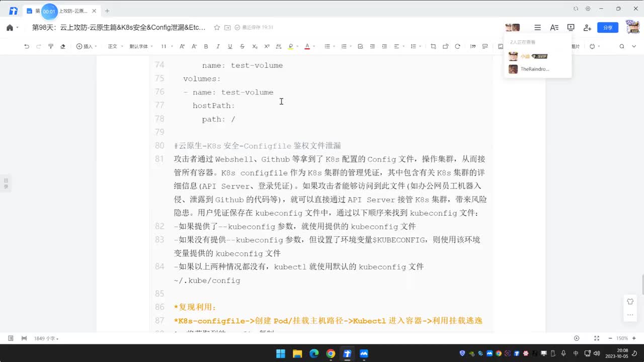Open document outline A≡ panel
This screenshot has height=362, width=644.
pos(554,28)
